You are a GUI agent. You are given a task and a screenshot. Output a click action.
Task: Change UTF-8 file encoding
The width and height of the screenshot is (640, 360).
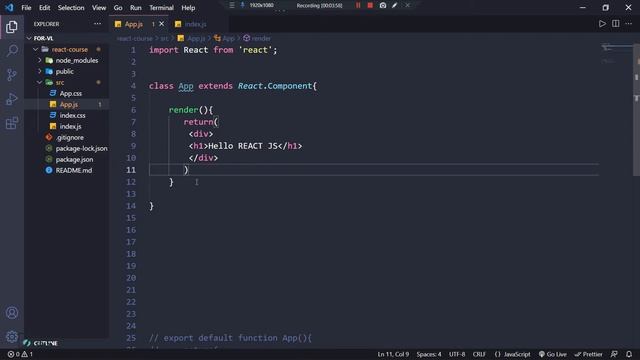click(x=457, y=354)
